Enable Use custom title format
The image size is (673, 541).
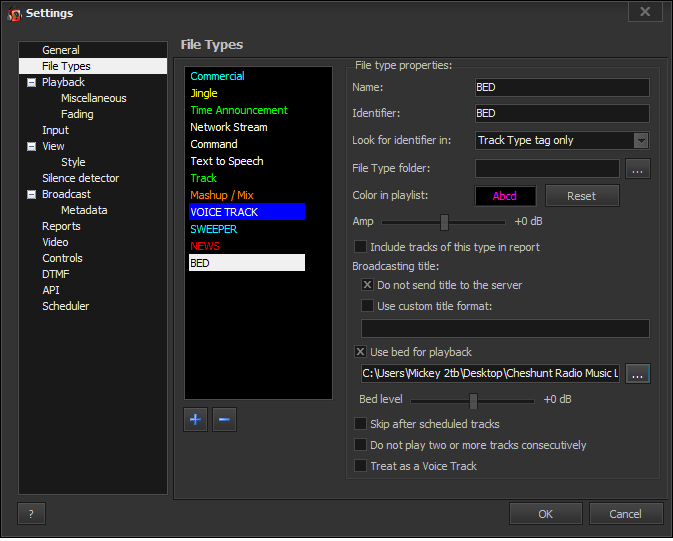367,307
